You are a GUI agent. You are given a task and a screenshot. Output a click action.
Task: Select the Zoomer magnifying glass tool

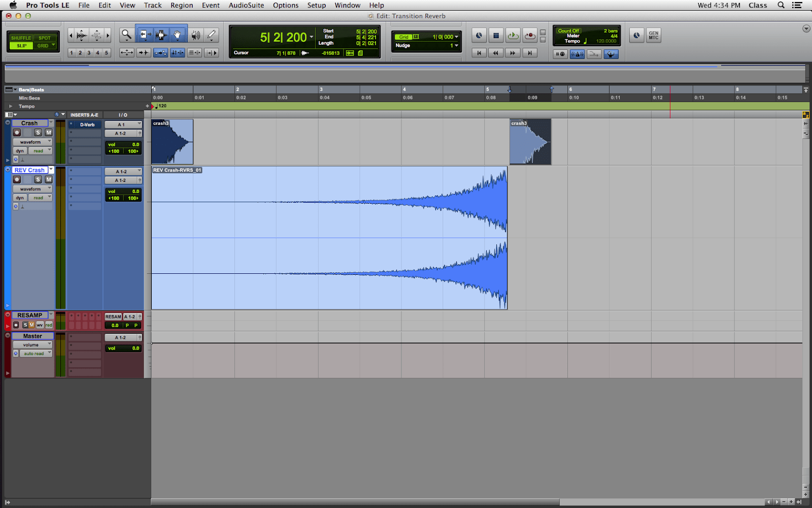pos(126,35)
